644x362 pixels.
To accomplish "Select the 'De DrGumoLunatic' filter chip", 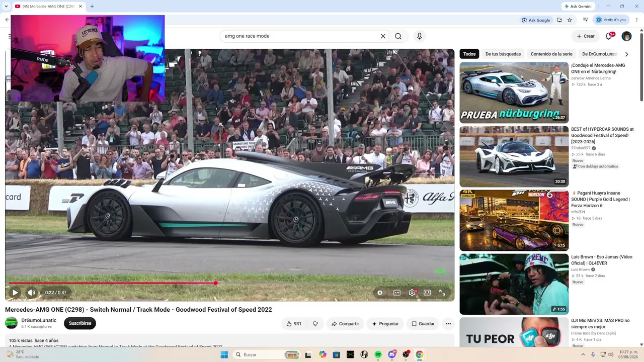I will click(600, 54).
